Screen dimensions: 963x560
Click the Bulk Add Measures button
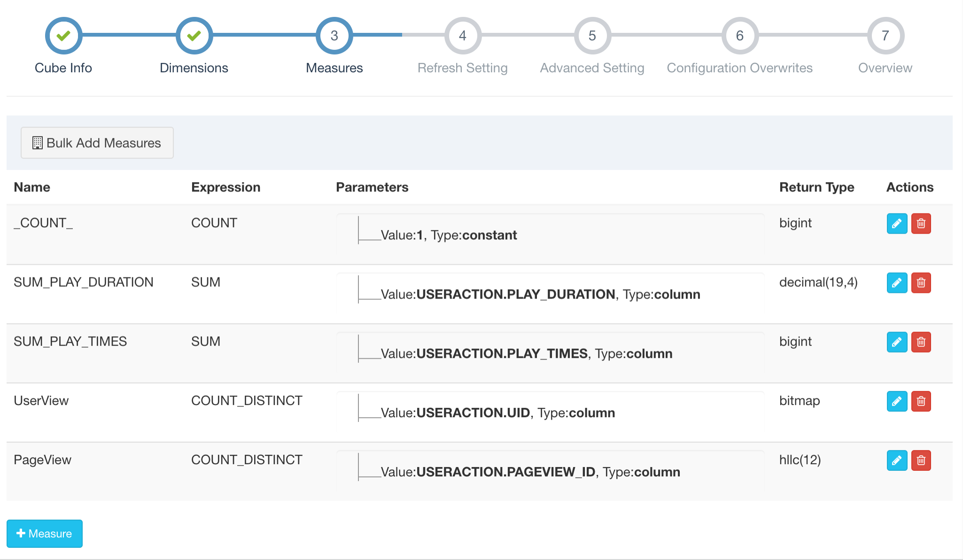(97, 143)
